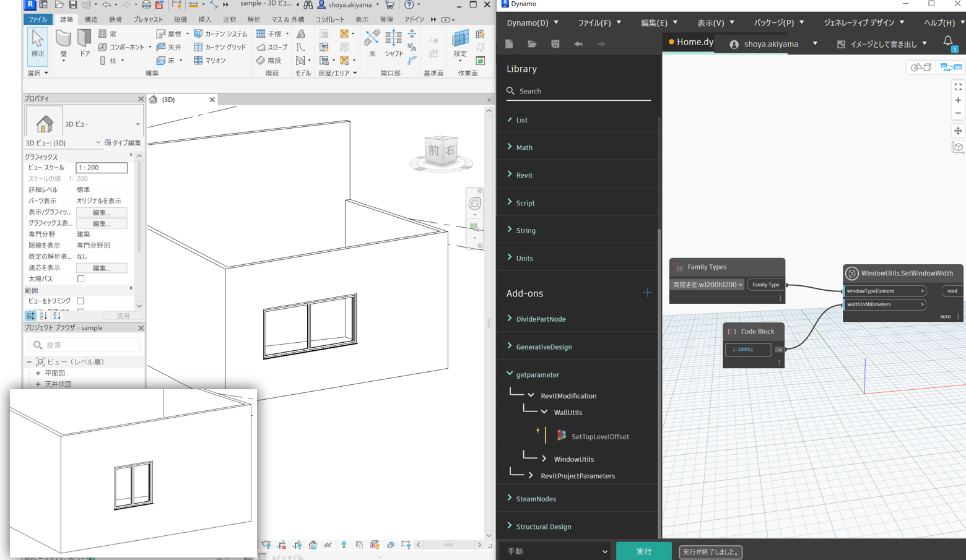This screenshot has width=966, height=560.
Task: Click the ViewCube in 3D view
Action: coord(441,150)
